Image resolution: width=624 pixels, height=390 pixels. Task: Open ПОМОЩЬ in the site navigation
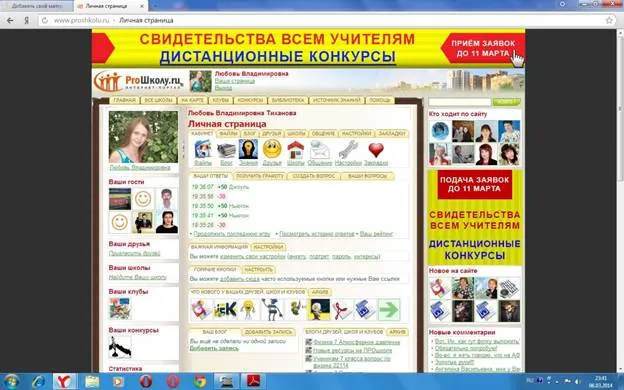380,100
